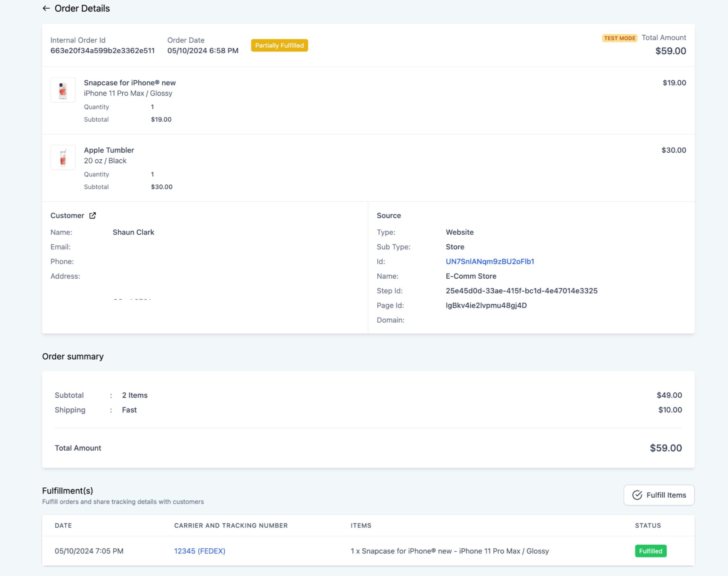Click the Status column header
The height and width of the screenshot is (576, 728).
647,525
